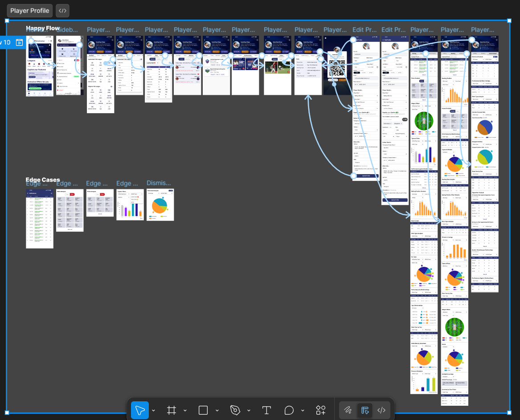
Task: Click the code button beside Player Profile
Action: (x=63, y=11)
